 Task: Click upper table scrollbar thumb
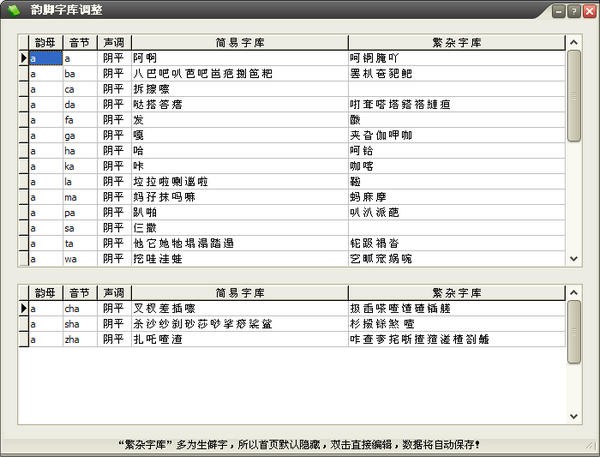[574, 96]
